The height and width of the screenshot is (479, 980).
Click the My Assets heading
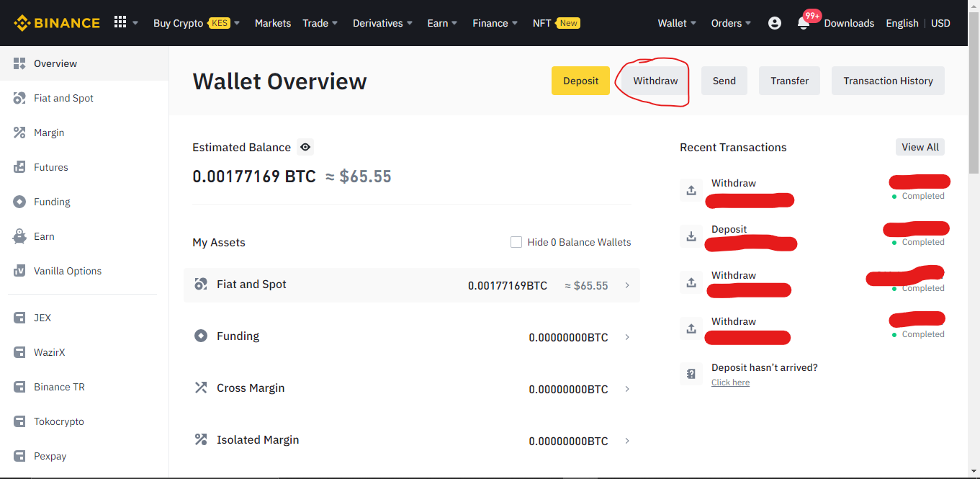click(219, 242)
